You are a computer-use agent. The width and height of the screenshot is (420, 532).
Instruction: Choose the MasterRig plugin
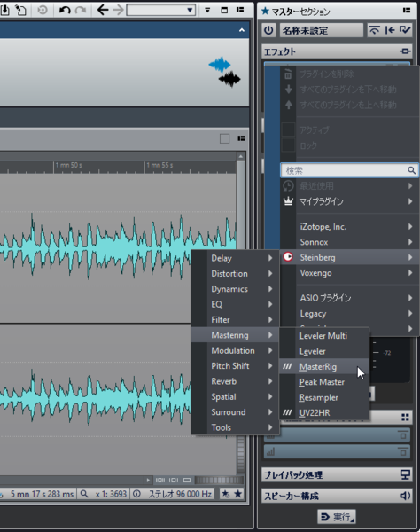click(x=323, y=367)
